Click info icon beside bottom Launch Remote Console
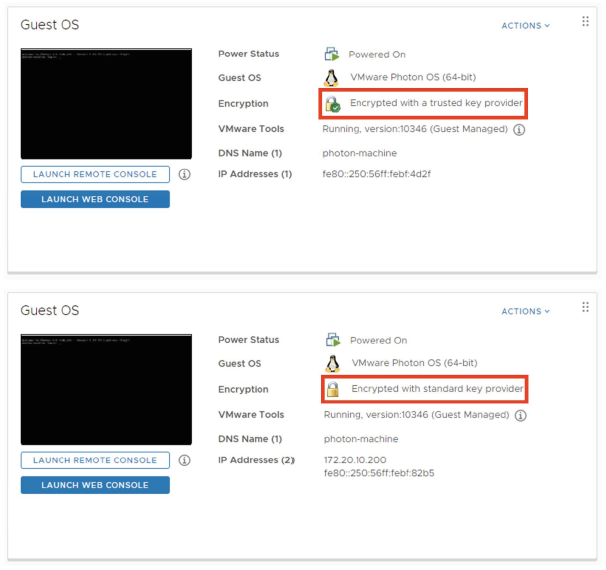 pos(184,460)
